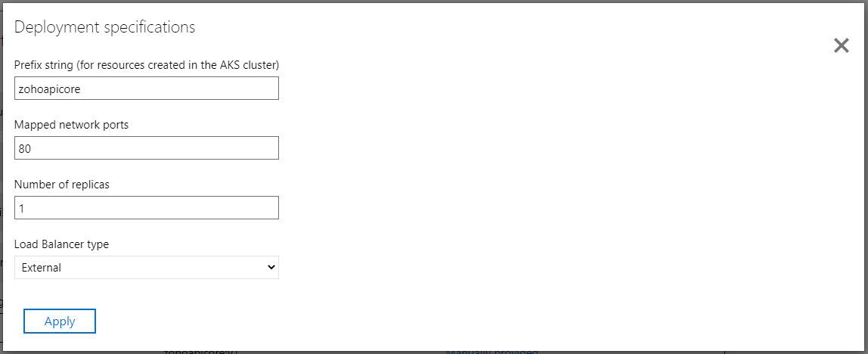Focus the Prefix string input field
Screen dimensions: 868x354
147,88
